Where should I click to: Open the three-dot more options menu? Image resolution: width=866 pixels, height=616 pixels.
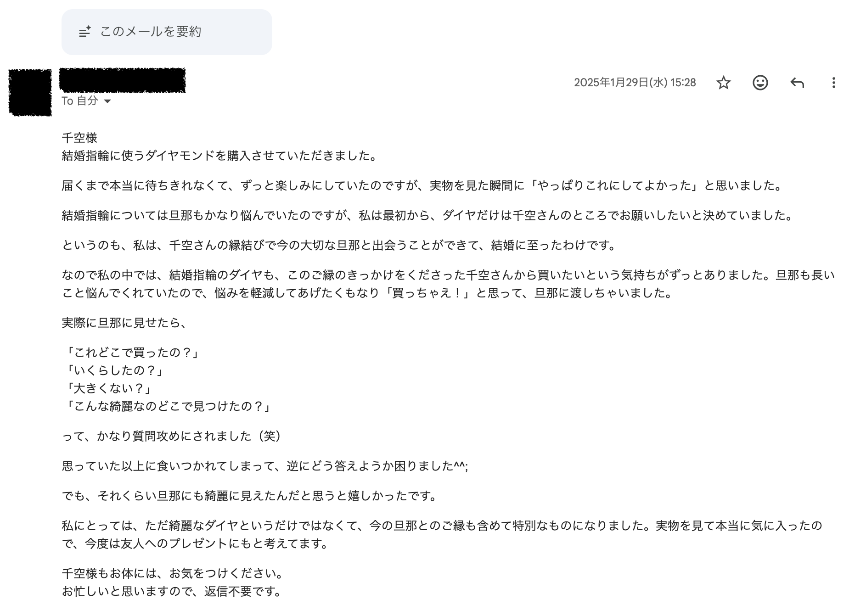click(x=833, y=83)
